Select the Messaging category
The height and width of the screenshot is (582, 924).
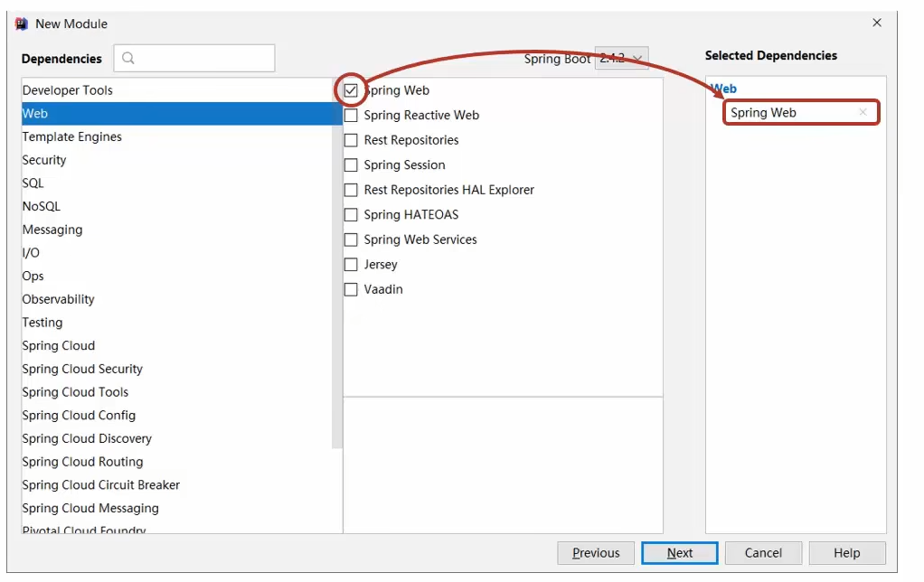(177, 230)
